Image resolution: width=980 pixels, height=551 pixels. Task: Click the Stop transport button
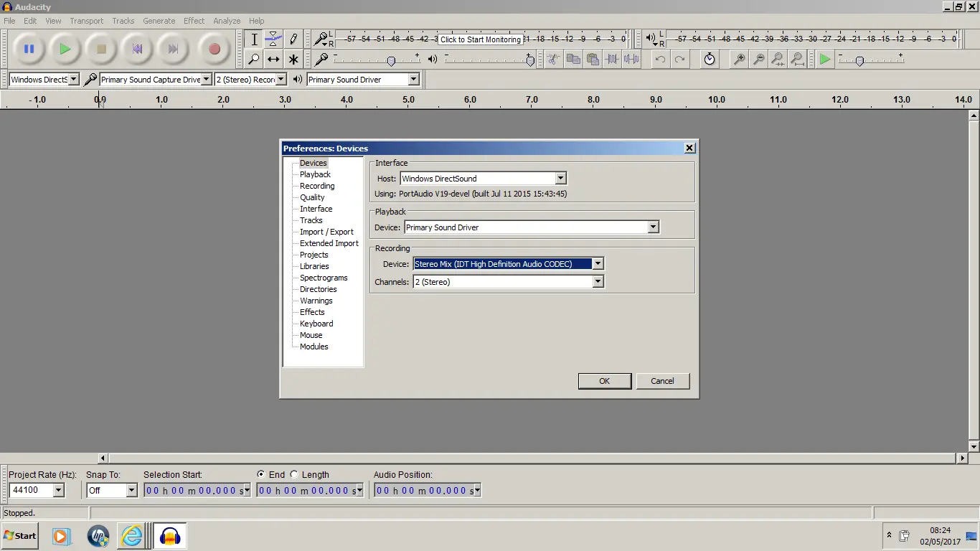click(x=101, y=49)
